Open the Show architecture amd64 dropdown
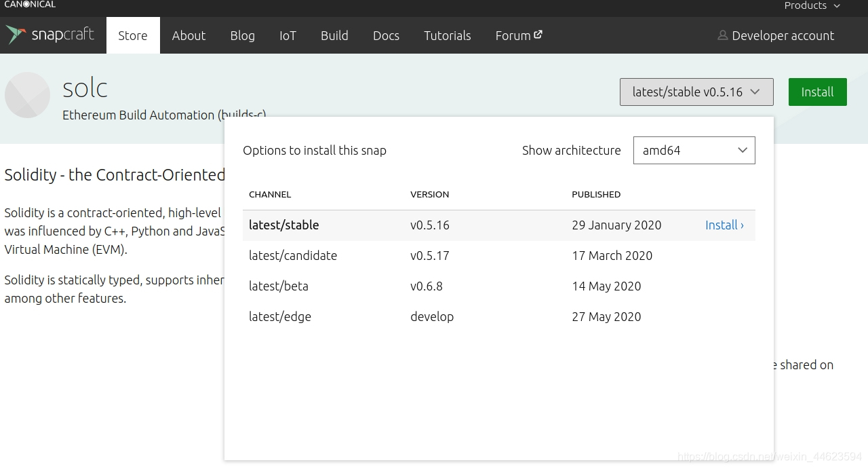 pos(694,151)
